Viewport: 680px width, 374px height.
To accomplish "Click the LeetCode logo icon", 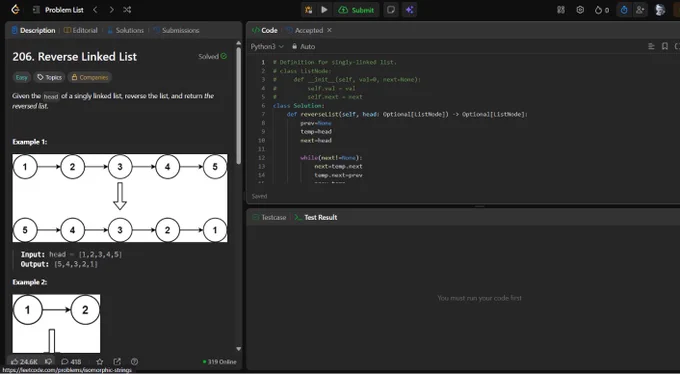I will click(15, 10).
